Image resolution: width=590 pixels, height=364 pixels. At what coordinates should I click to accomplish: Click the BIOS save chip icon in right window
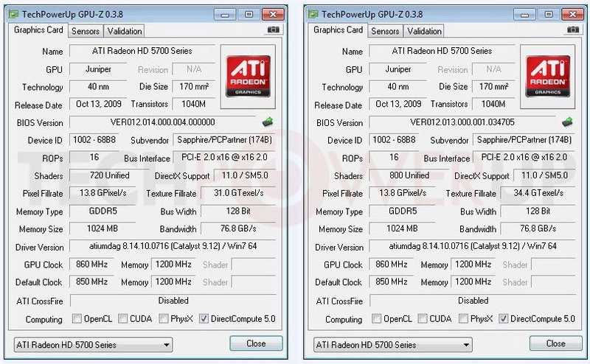567,122
